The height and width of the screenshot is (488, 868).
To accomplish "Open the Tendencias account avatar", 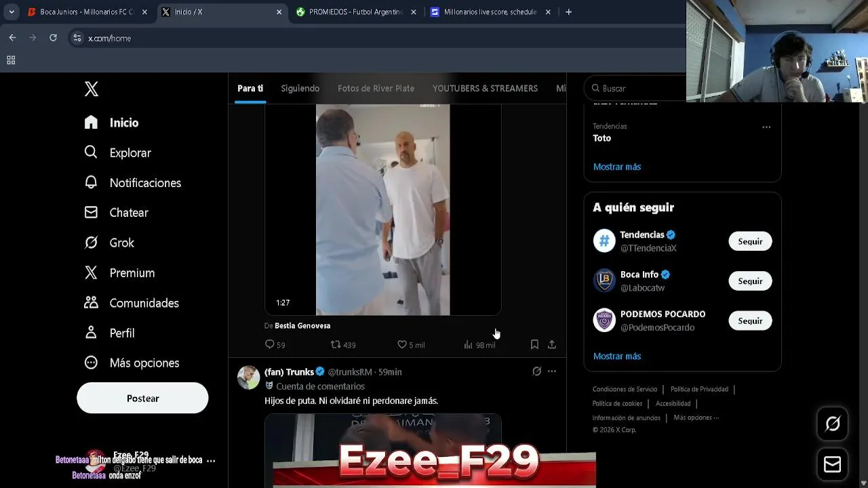I will (x=604, y=241).
